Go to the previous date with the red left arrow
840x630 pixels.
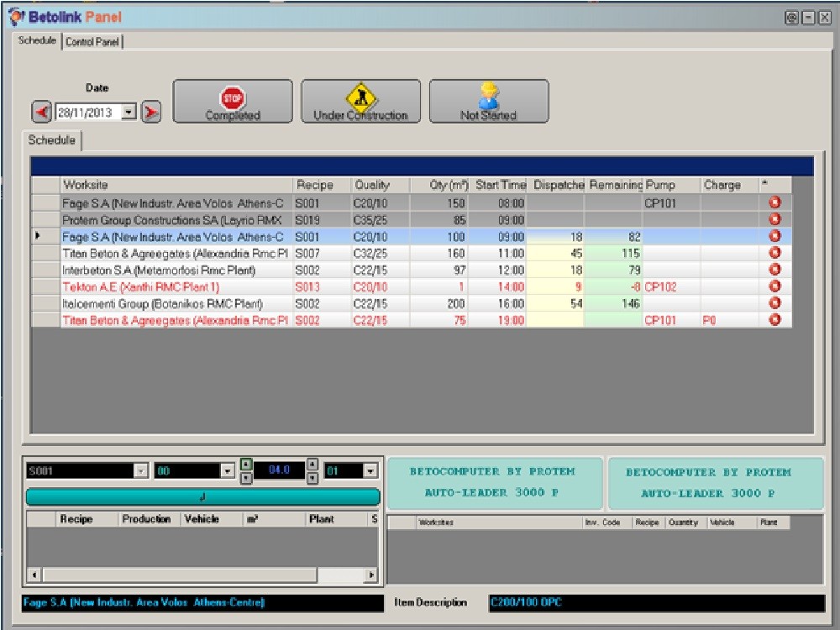coord(42,112)
